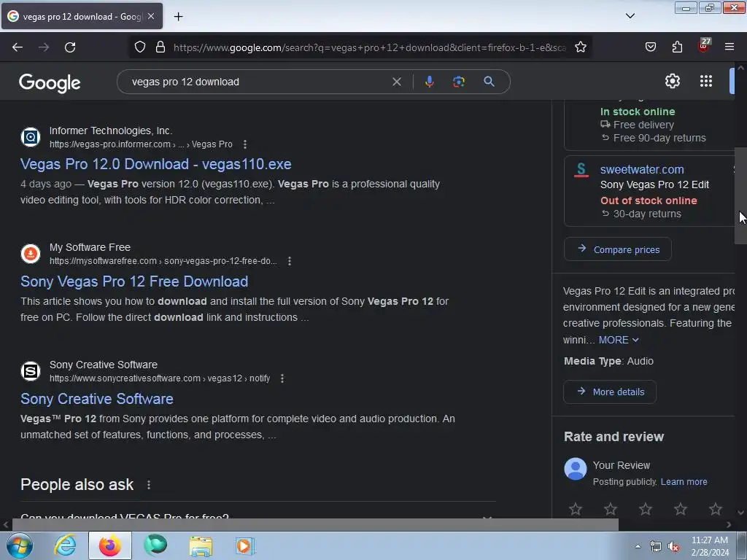Expand description with MORE
This screenshot has height=560, width=747.
619,340
